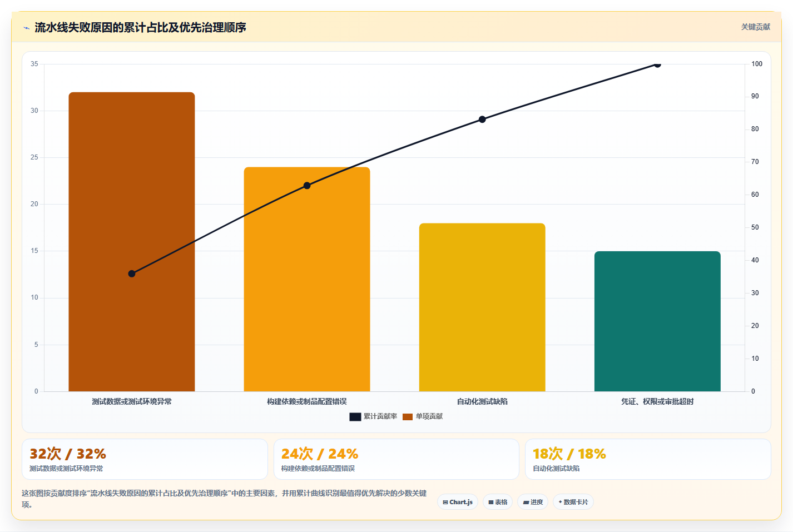Image resolution: width=793 pixels, height=532 pixels.
Task: Click the description paragraph starting 这张图按贡献度排序
Action: 225,499
